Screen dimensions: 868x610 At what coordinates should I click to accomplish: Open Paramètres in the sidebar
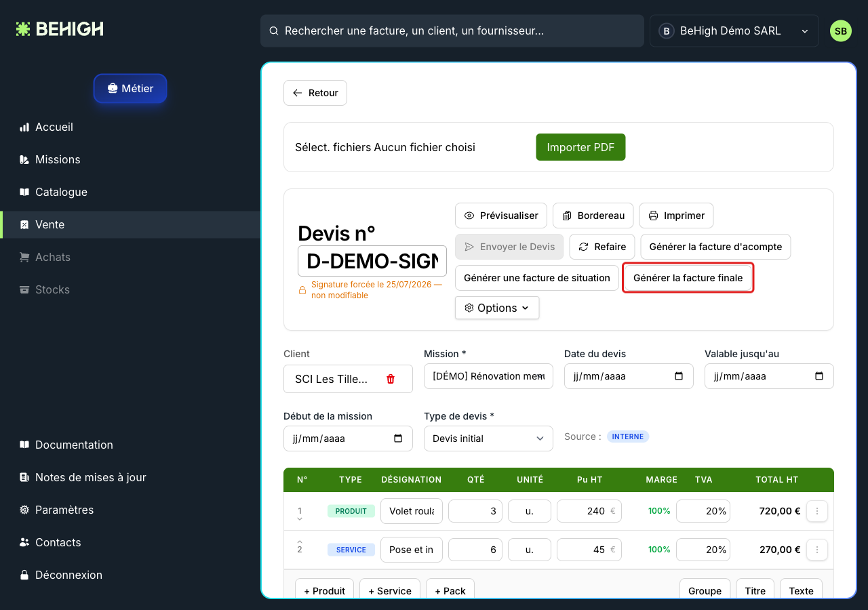(x=64, y=510)
